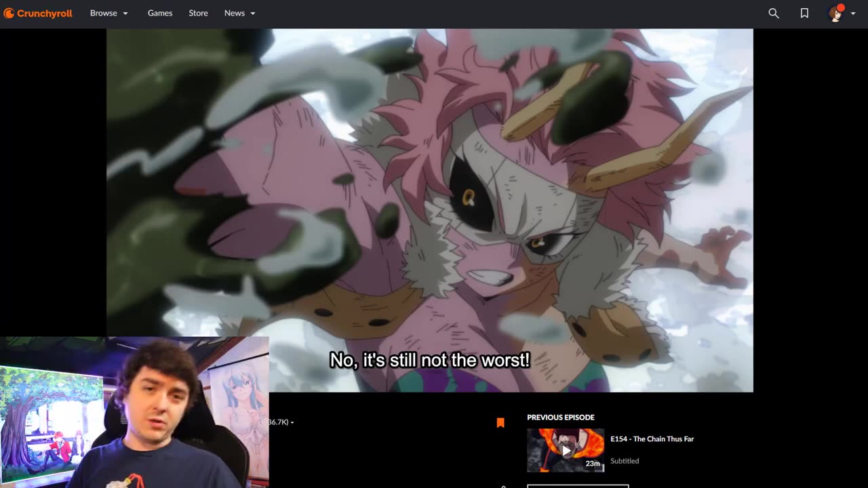Viewport: 868px width, 488px height.
Task: Expand the News dropdown
Action: point(240,13)
